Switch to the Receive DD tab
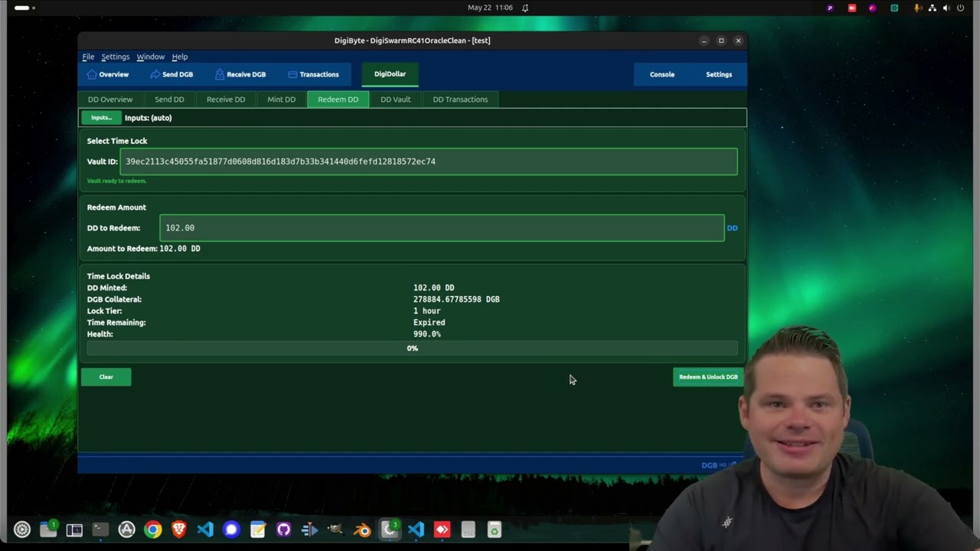The width and height of the screenshot is (980, 551). coord(226,99)
